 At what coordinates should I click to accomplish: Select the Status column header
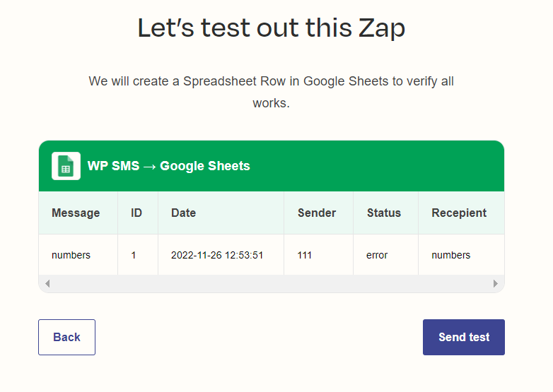pyautogui.click(x=385, y=213)
